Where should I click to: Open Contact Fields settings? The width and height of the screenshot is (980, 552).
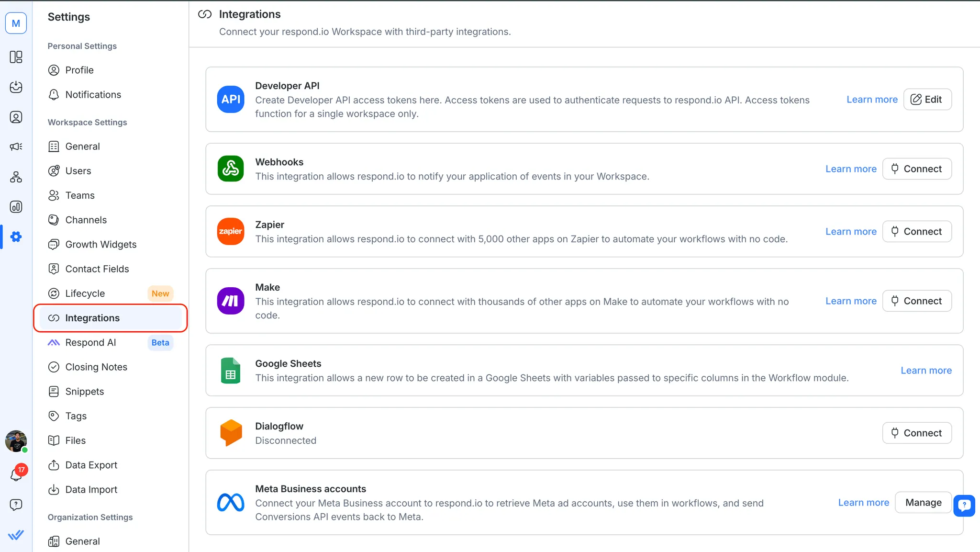(97, 269)
